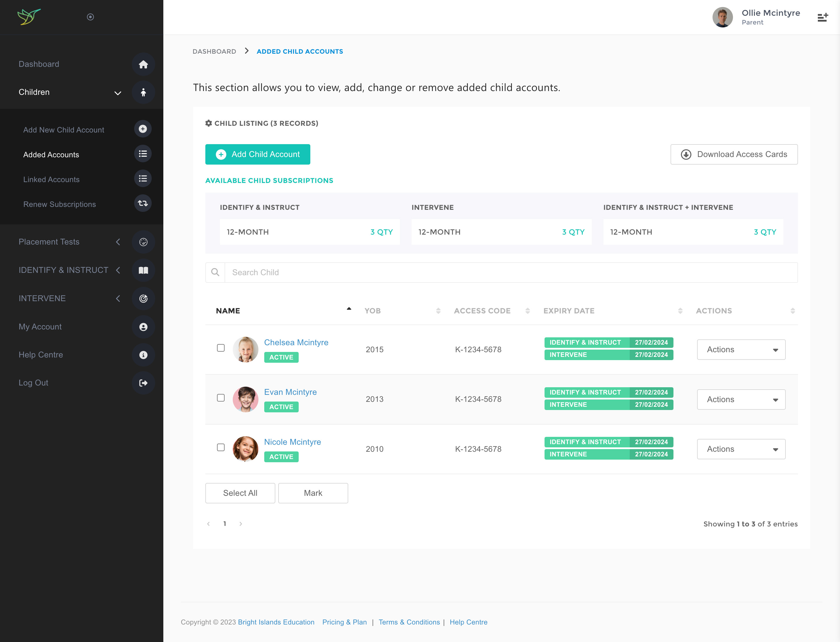Tick the checkbox for Nicole Mcintyre
Screen dimensions: 840x642
click(x=221, y=447)
